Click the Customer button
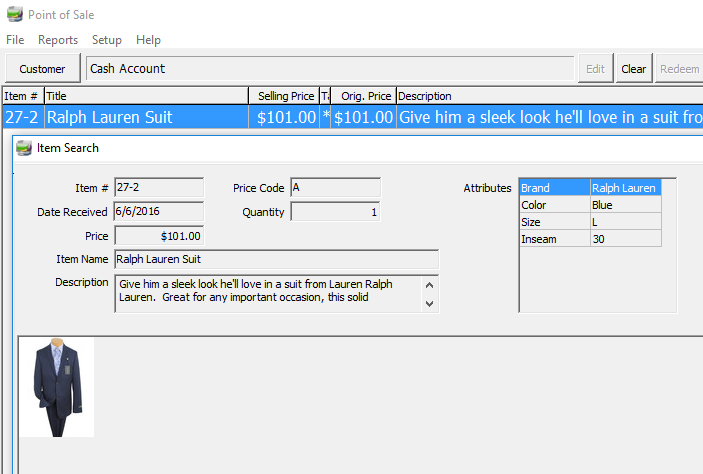The width and height of the screenshot is (703, 474). coord(43,69)
